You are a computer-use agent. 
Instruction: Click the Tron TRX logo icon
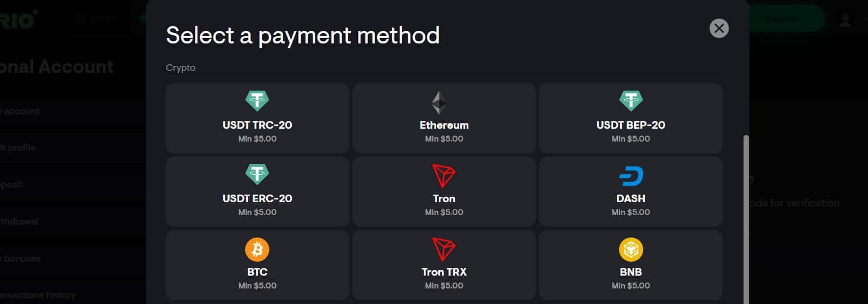click(x=444, y=249)
